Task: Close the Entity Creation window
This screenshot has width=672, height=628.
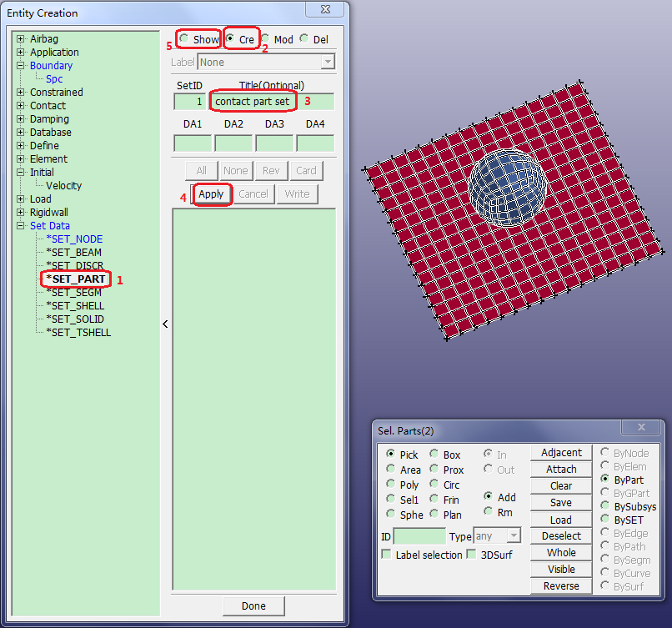Action: 327,10
